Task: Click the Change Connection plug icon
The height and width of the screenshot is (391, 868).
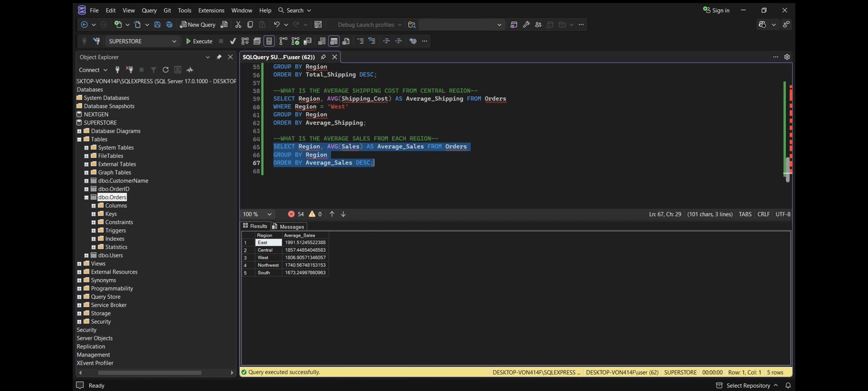Action: pyautogui.click(x=96, y=41)
